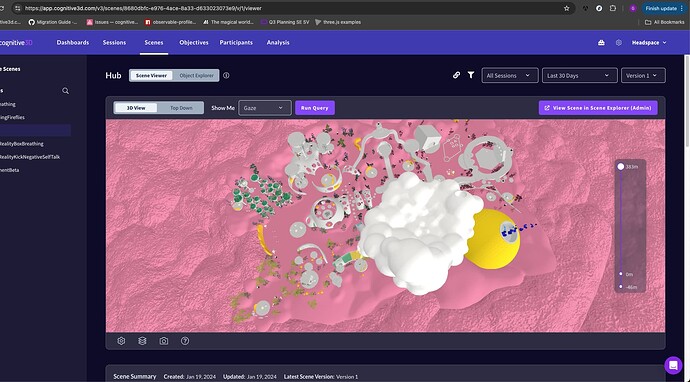Click the -46m marker on height slider
Screen dimensions: 690x382
pyautogui.click(x=621, y=286)
